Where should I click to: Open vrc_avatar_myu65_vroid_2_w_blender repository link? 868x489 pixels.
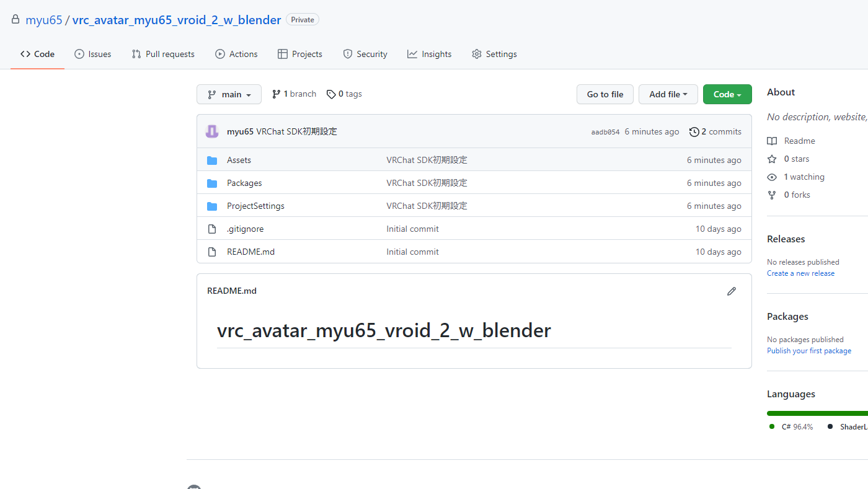tap(177, 20)
